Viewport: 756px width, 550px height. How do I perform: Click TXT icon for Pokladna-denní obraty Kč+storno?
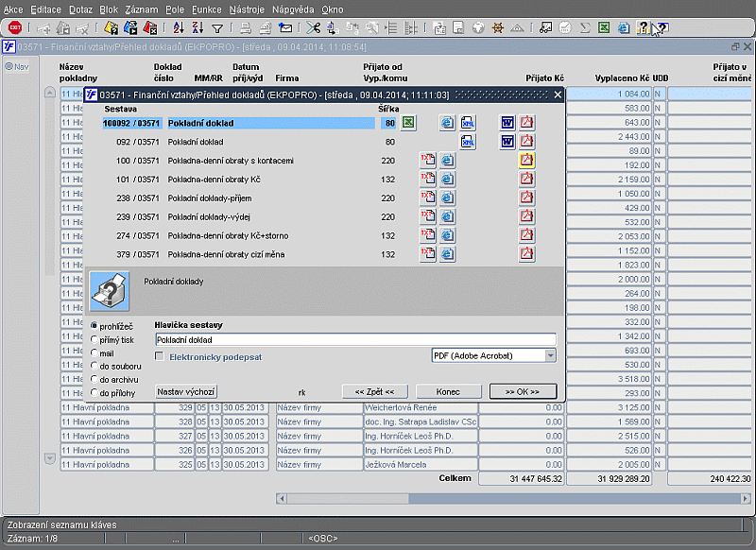click(427, 235)
